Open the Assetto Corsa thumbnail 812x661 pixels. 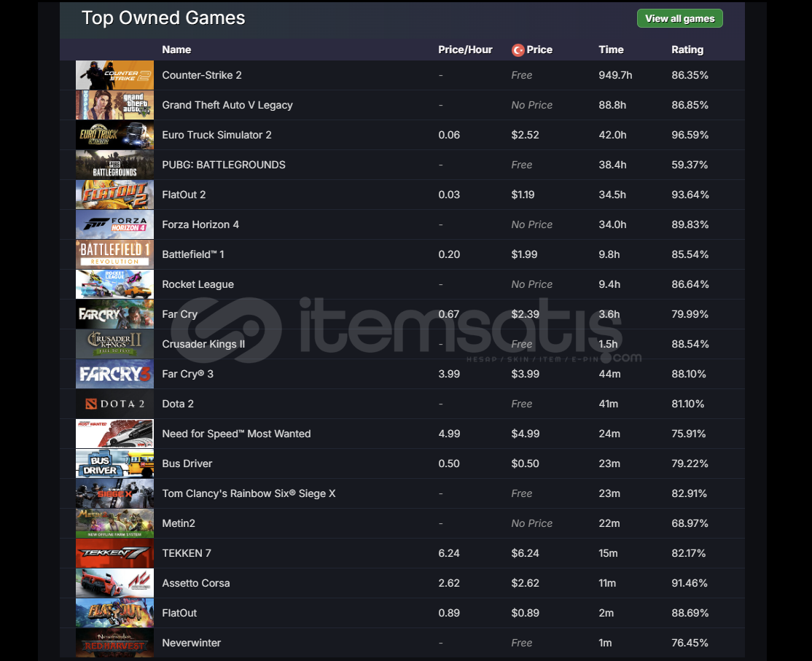[114, 583]
